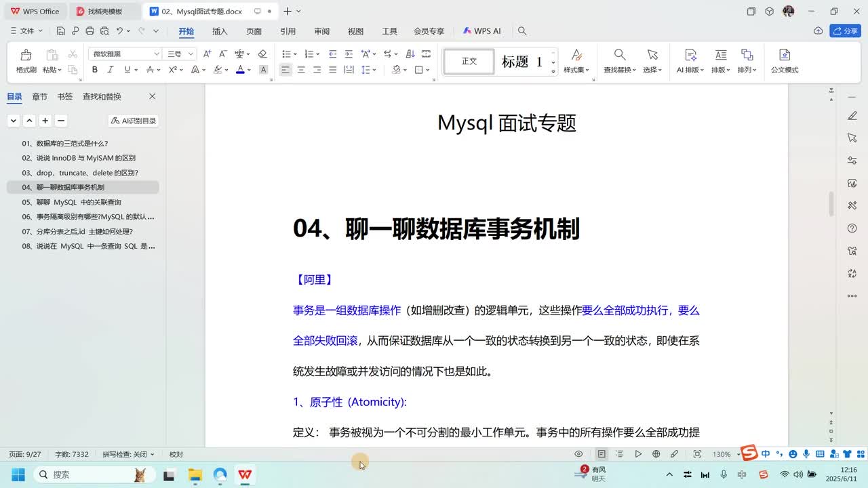
Task: Click the selection arrow icon in right sidebar
Action: (852, 138)
